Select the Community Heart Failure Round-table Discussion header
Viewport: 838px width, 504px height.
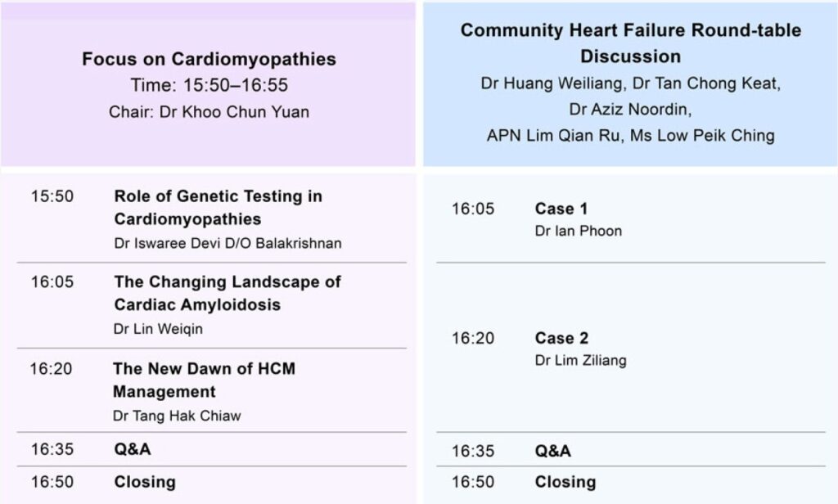pos(631,43)
